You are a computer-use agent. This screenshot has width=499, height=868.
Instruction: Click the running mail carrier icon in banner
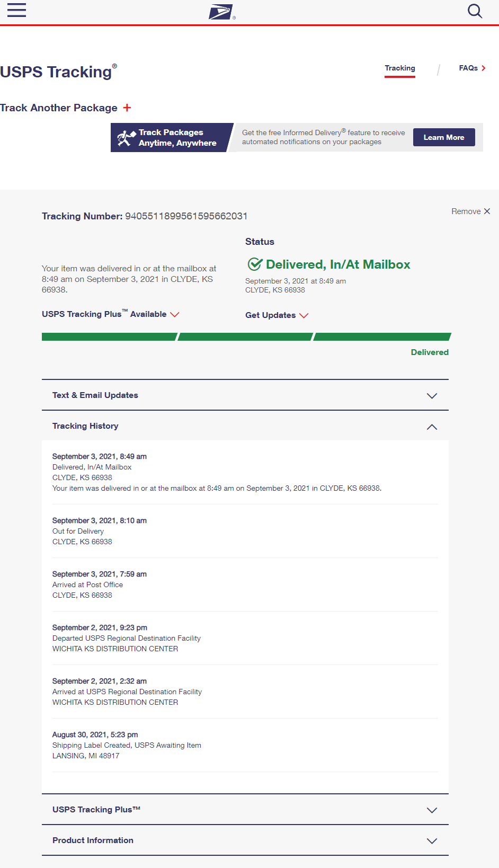click(127, 138)
